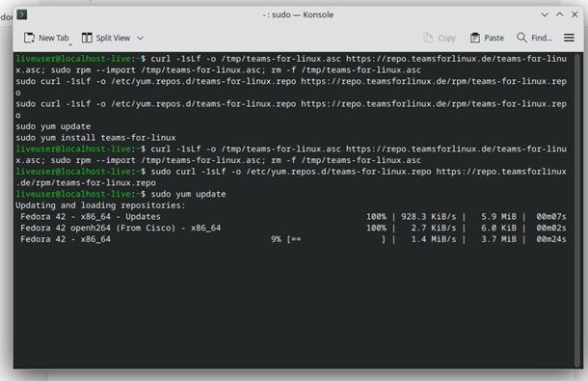Click the '928.3 KiB/s' speed value
The width and height of the screenshot is (588, 381).
click(x=429, y=217)
